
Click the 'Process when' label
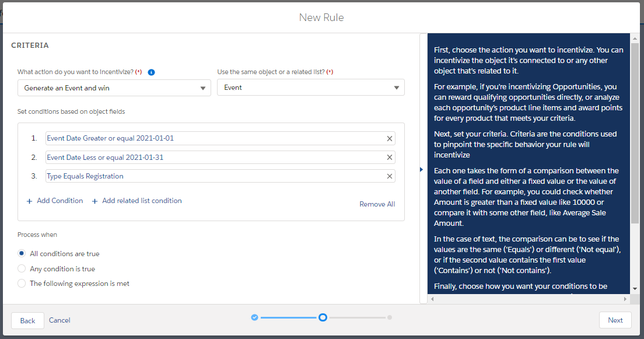(x=37, y=235)
